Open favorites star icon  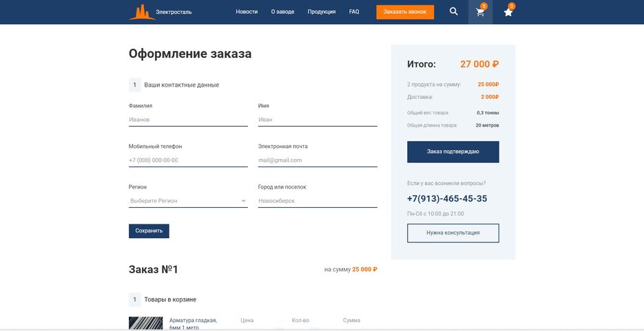(508, 12)
